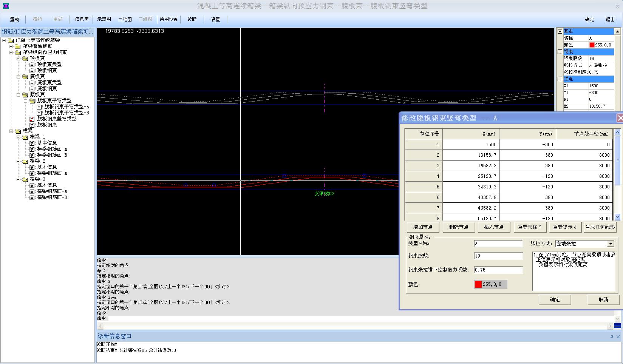Click the 删除节点 button
The height and width of the screenshot is (364, 623).
(458, 227)
